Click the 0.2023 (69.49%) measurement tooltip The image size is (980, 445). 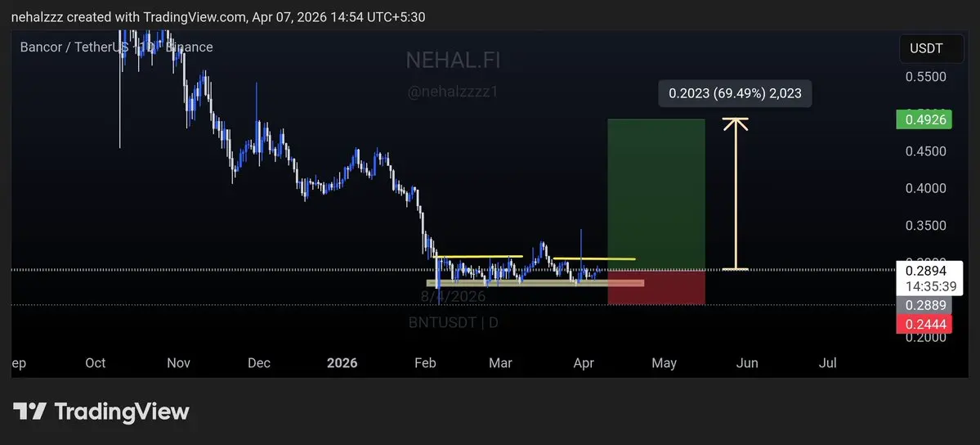click(734, 94)
